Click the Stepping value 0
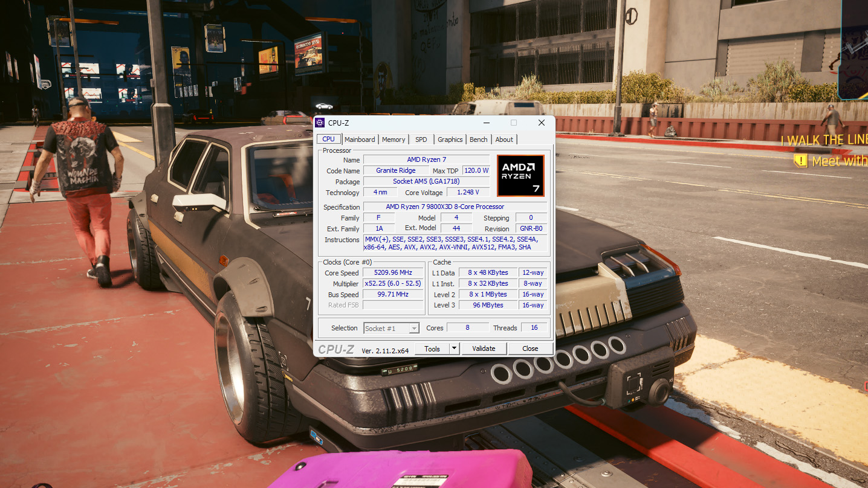This screenshot has height=488, width=868. (x=531, y=218)
